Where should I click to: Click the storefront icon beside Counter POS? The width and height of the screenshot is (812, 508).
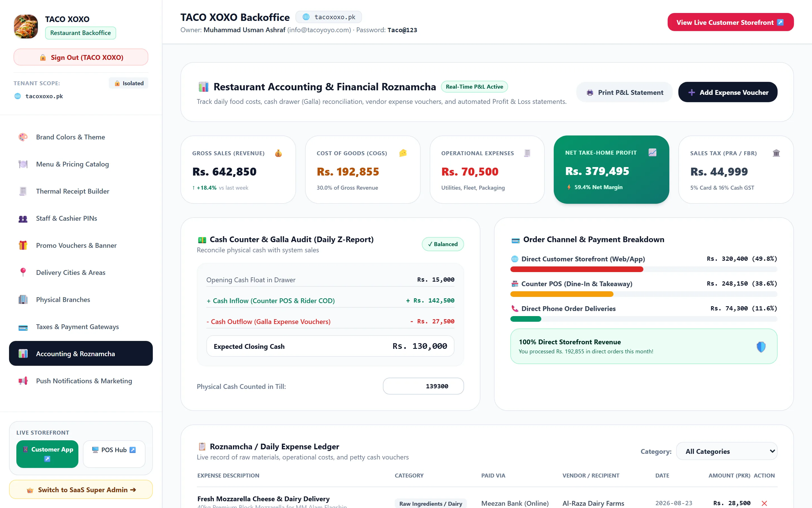515,284
